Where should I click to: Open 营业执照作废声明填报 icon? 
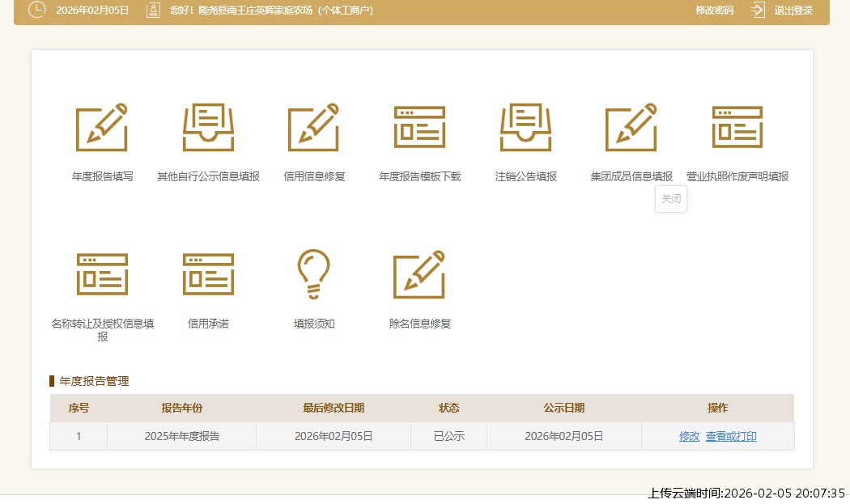(x=737, y=127)
